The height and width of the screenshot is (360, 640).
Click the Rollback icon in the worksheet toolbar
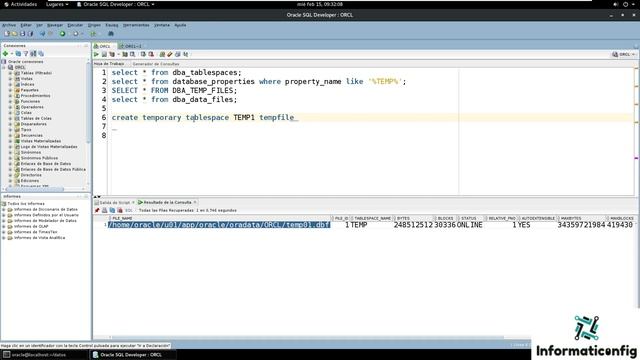click(151, 54)
